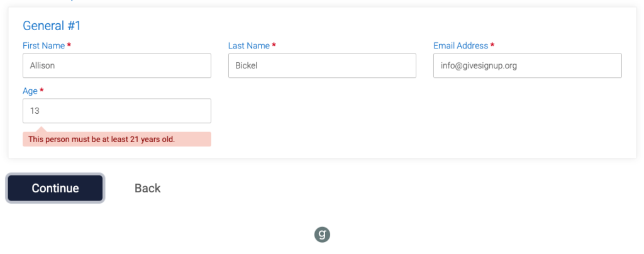Submit the form with the Continue button

tap(55, 188)
